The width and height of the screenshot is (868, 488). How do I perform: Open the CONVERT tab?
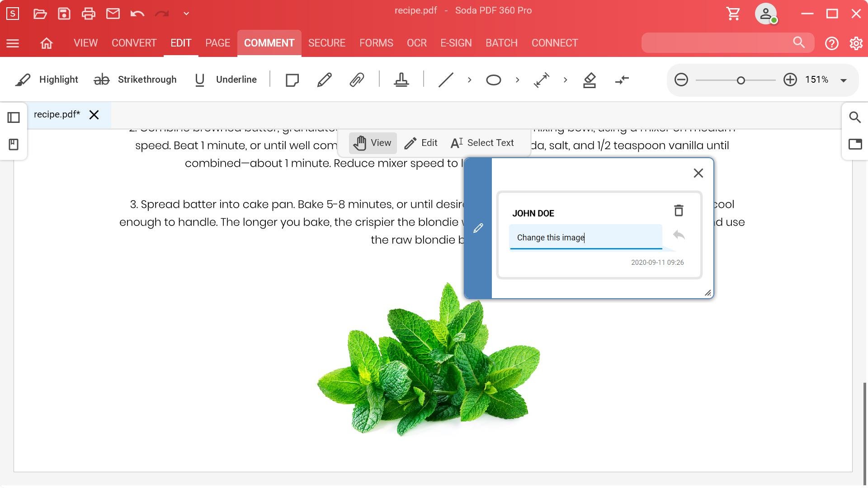tap(134, 43)
